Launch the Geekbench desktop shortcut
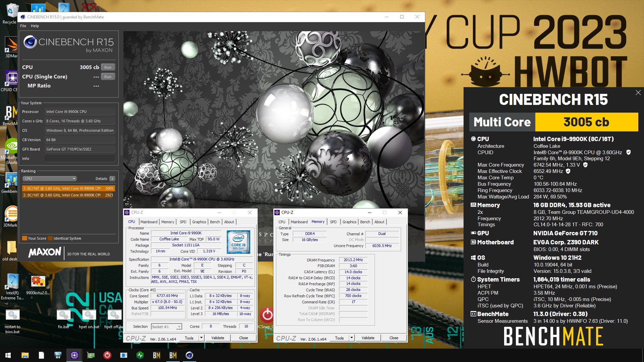644x362 pixels. (11, 183)
